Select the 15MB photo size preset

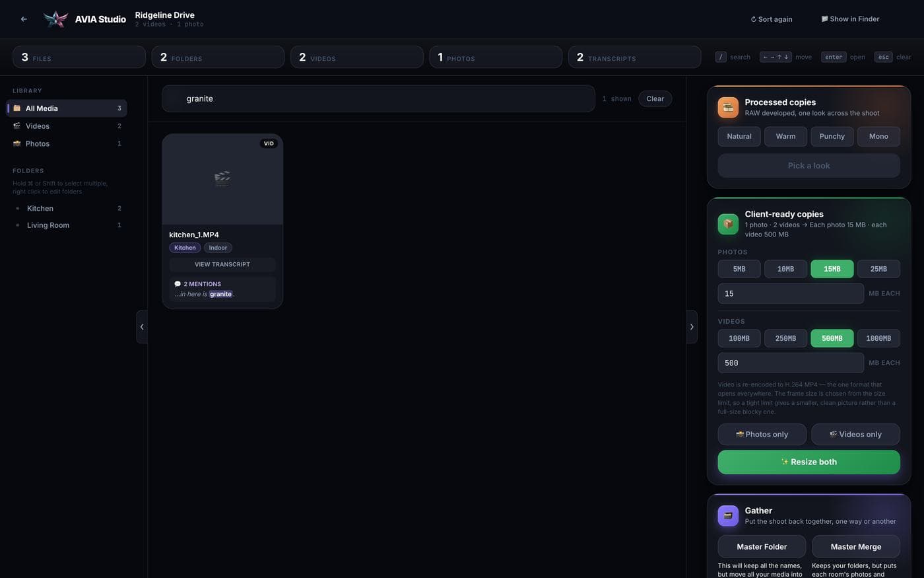pos(832,269)
